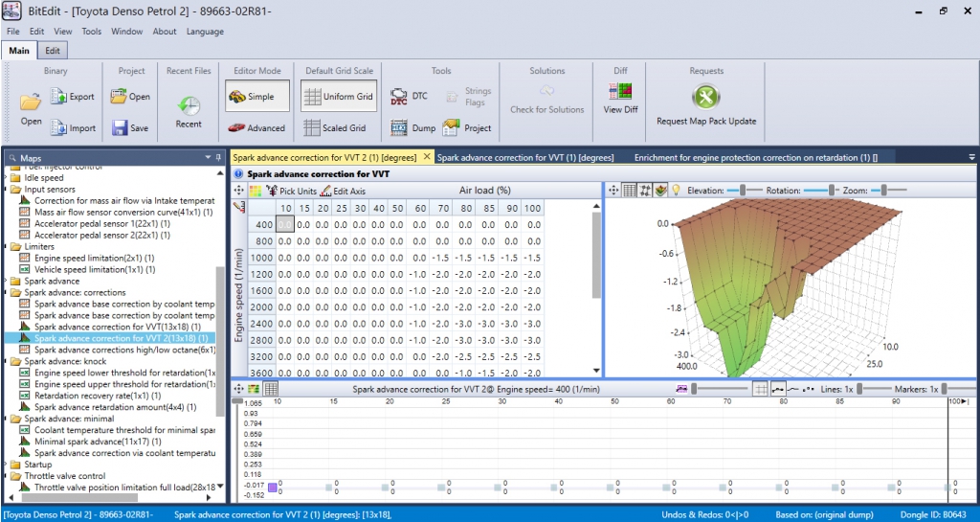The height and width of the screenshot is (522, 980).
Task: Open the Project tool in Tools group
Action: 467,127
